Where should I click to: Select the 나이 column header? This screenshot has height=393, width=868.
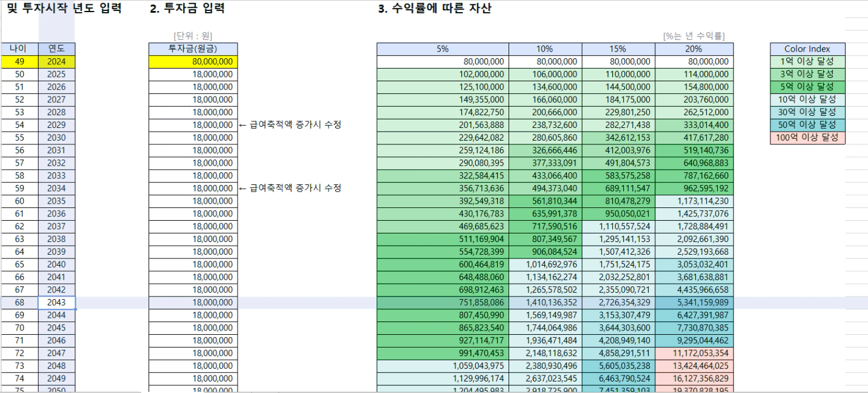[19, 49]
